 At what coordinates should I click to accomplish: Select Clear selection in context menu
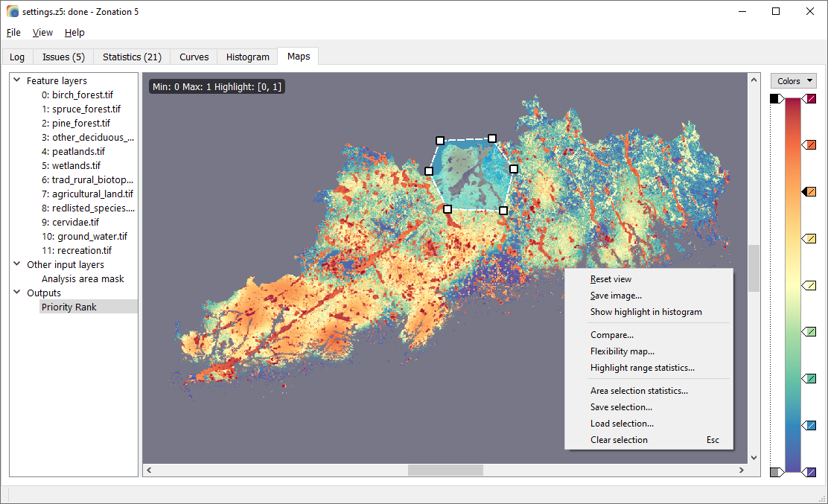619,440
